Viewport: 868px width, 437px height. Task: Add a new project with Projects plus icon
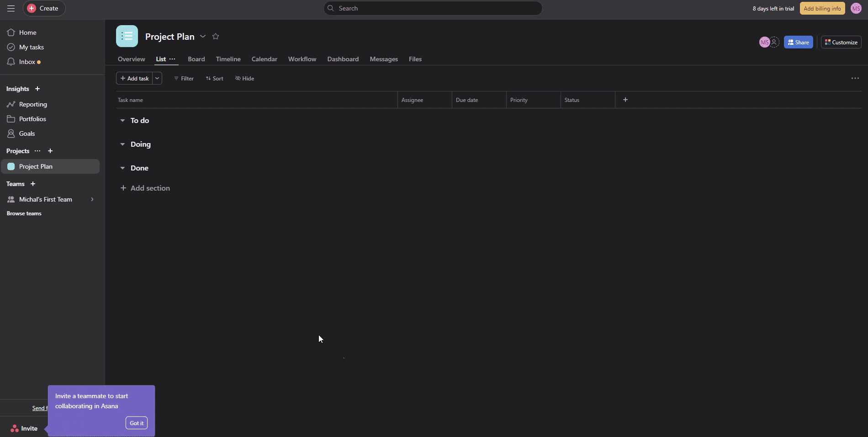[x=50, y=151]
